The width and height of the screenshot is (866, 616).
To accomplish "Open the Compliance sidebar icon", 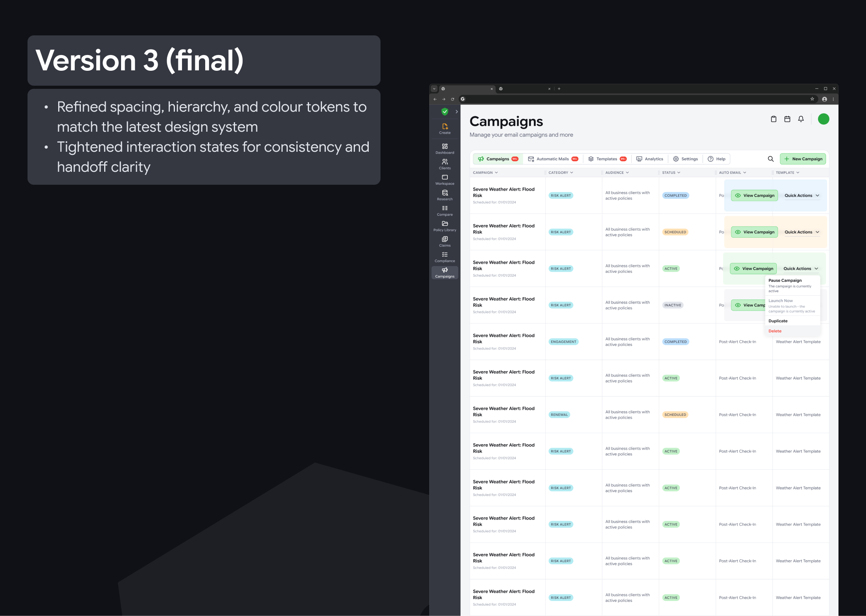I will (x=445, y=257).
